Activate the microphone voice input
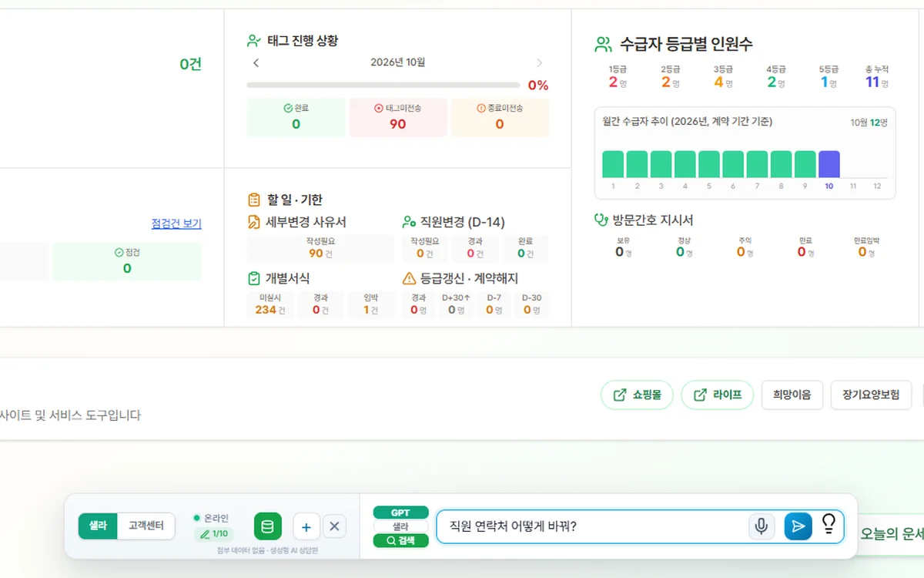 coord(762,526)
